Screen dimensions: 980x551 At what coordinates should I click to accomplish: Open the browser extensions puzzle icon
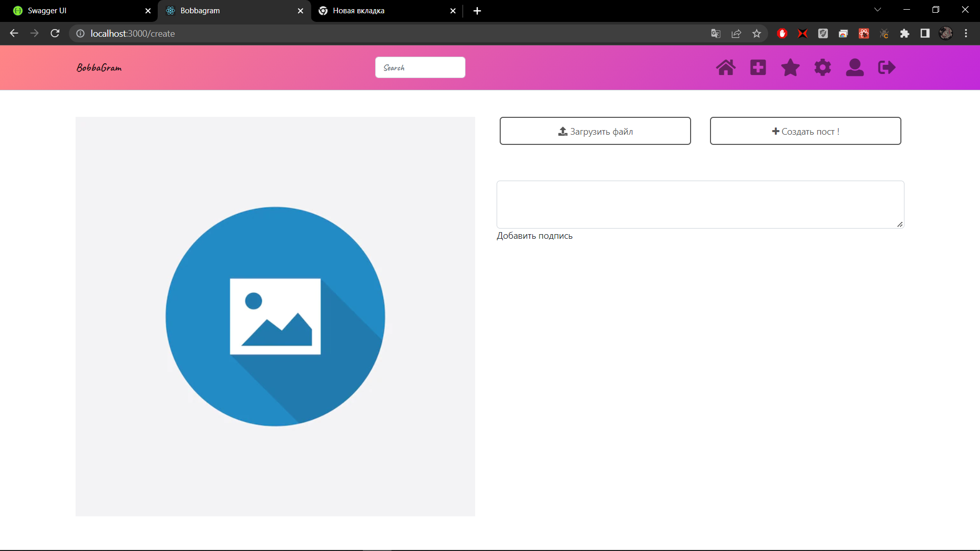pos(904,34)
